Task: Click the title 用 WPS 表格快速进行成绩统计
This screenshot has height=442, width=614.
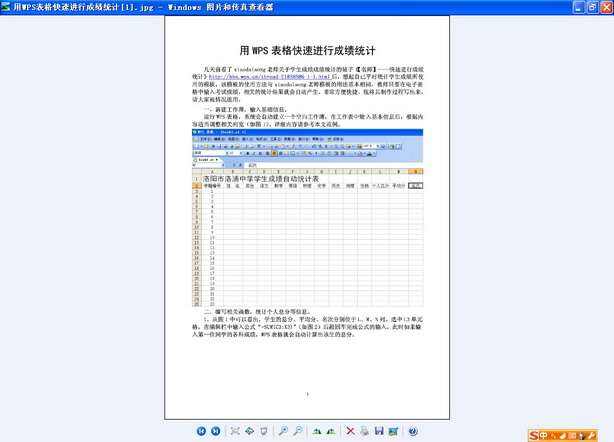Action: pyautogui.click(x=307, y=51)
